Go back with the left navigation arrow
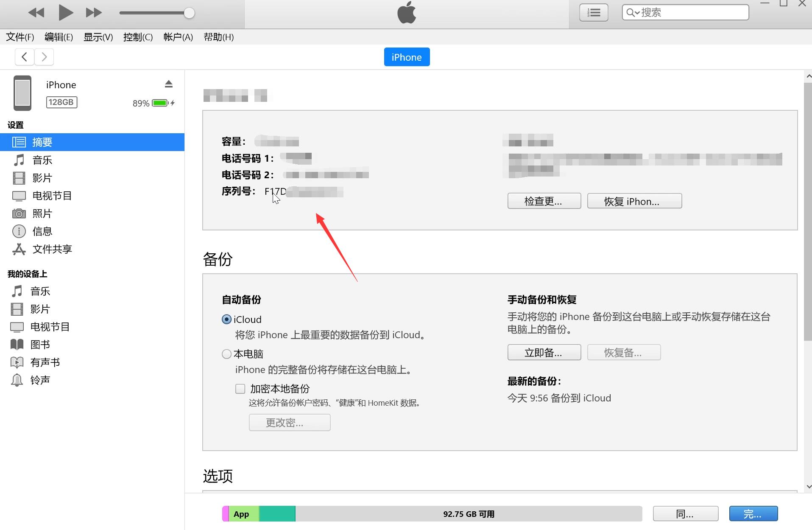Viewport: 812px width, 530px height. [x=25, y=57]
